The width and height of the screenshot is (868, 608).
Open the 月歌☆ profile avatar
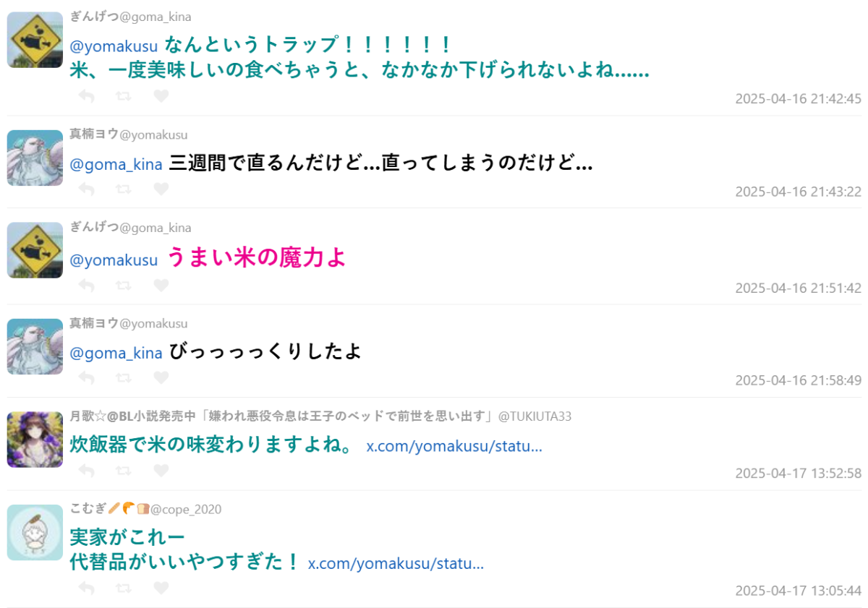pyautogui.click(x=35, y=440)
